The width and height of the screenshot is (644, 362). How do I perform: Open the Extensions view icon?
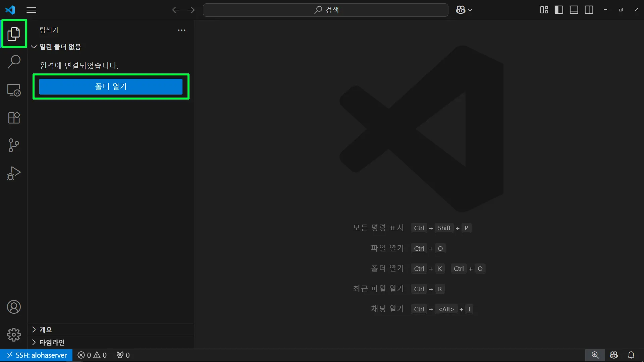[14, 118]
